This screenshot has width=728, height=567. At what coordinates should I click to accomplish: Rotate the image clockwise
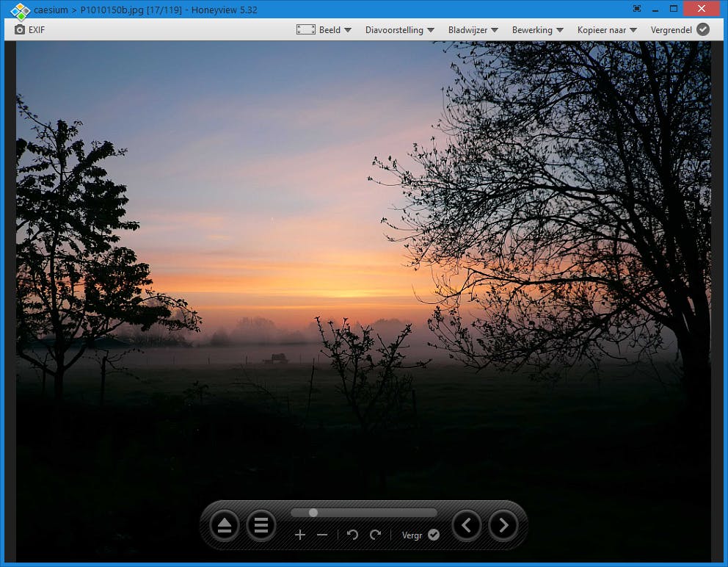click(x=375, y=535)
